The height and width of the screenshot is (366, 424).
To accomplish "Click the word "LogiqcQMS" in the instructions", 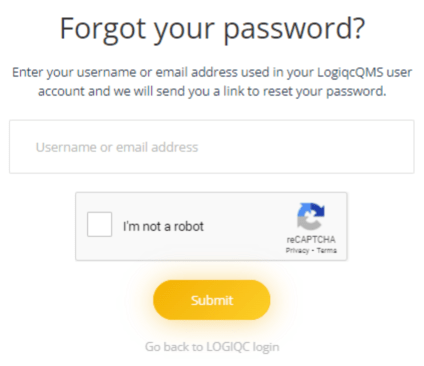I will pos(350,72).
